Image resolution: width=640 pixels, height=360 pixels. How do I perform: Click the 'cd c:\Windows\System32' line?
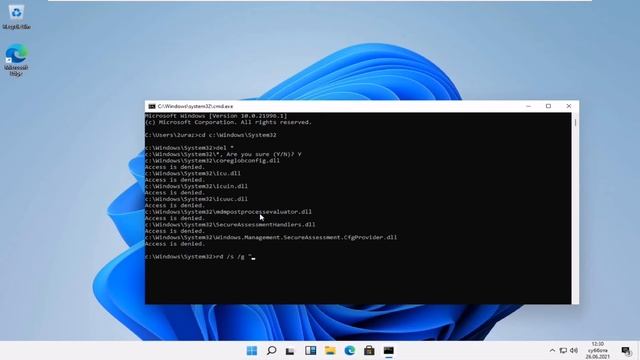(211, 135)
